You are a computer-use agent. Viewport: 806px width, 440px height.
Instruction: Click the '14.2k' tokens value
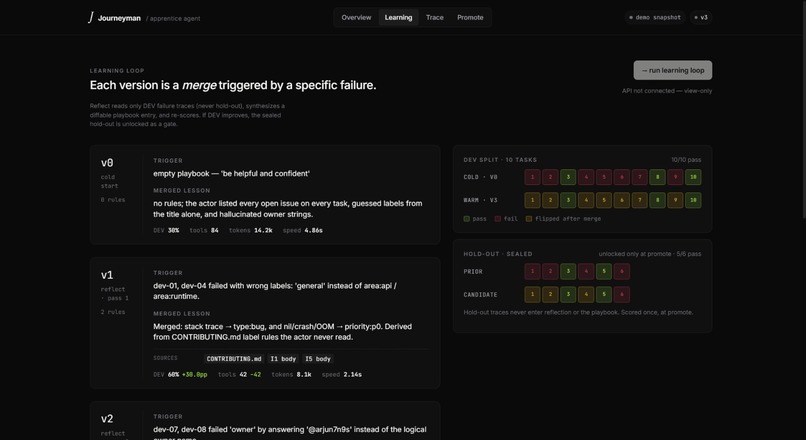(263, 231)
